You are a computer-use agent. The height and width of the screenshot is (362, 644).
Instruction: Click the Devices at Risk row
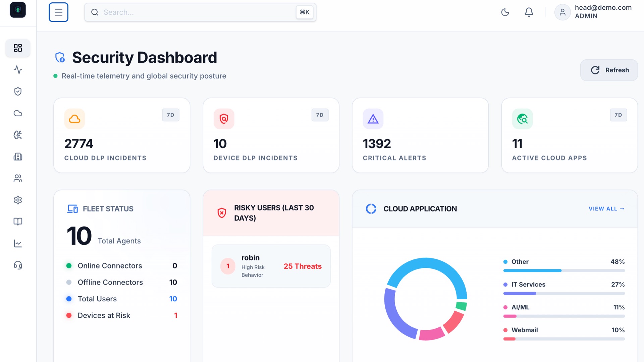(122, 315)
